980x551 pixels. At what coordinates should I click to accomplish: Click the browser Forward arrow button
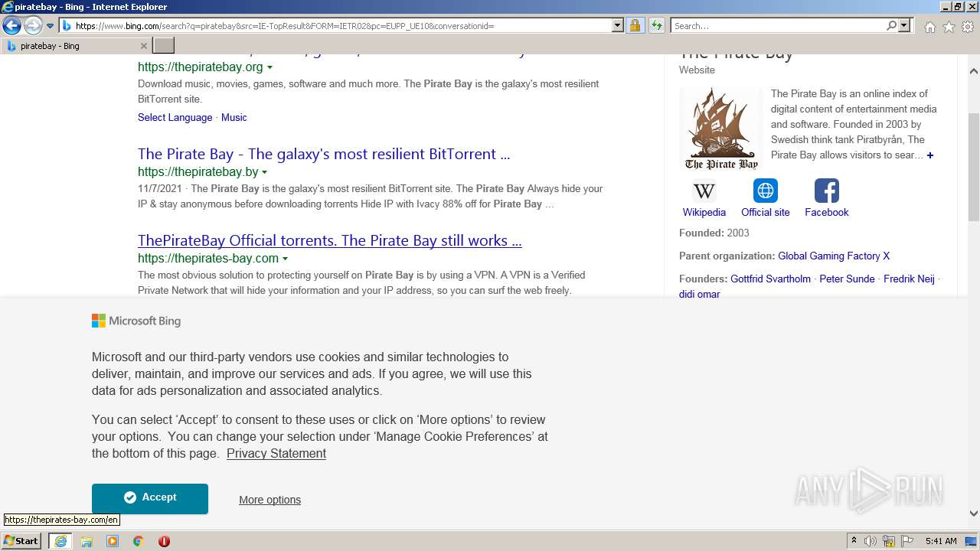(33, 26)
